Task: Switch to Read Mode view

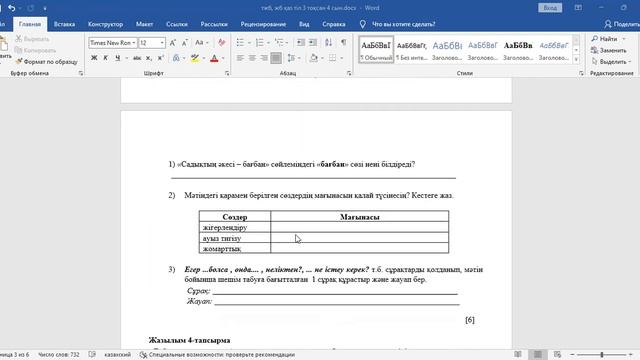Action: (518, 355)
